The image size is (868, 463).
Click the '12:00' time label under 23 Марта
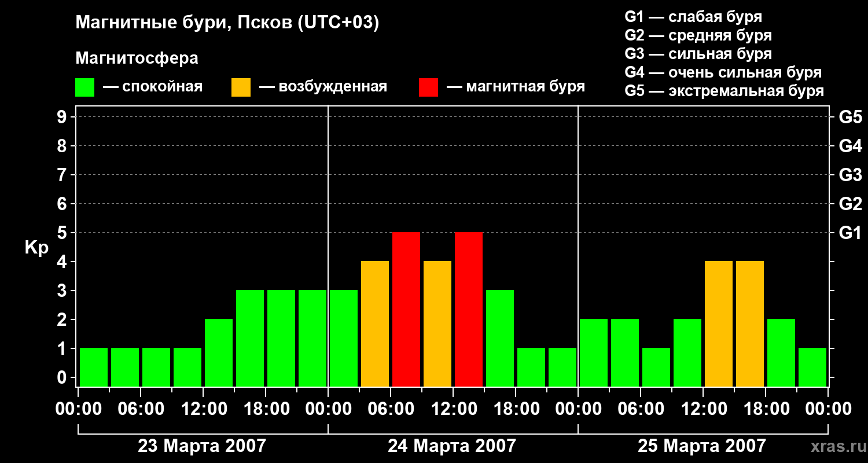(x=203, y=409)
